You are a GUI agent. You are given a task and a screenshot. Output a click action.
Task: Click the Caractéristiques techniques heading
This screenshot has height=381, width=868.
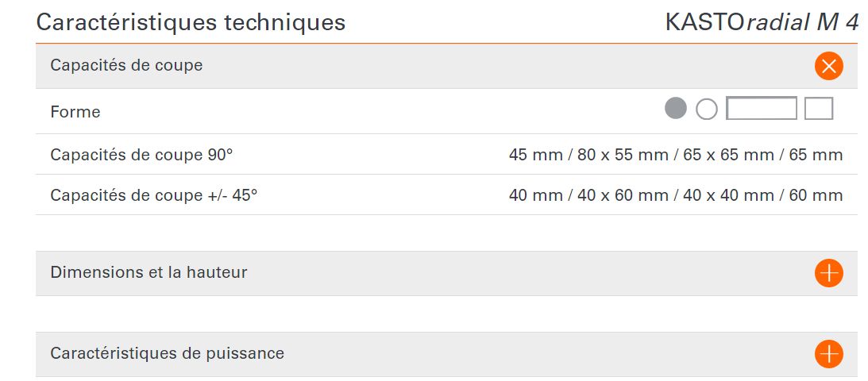191,22
